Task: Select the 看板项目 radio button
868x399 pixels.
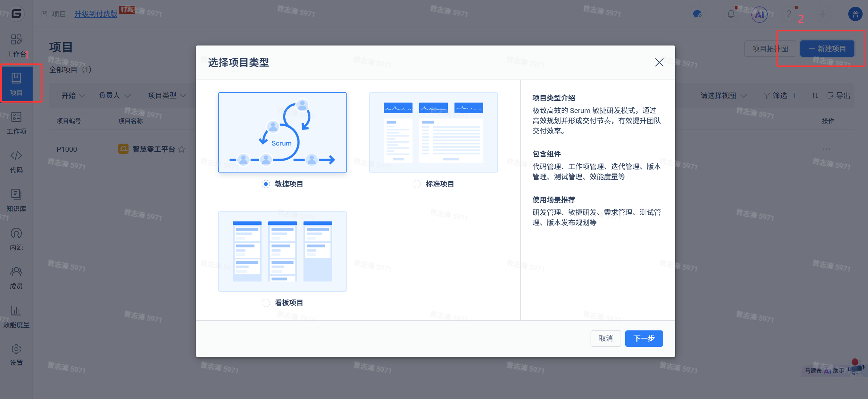Action: pyautogui.click(x=266, y=303)
